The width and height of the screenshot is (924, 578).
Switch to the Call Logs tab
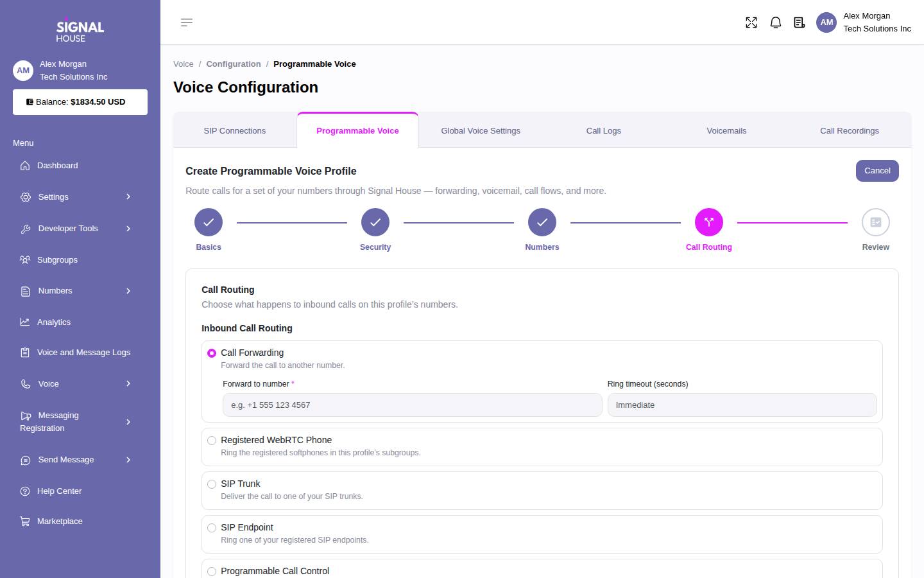pos(604,131)
